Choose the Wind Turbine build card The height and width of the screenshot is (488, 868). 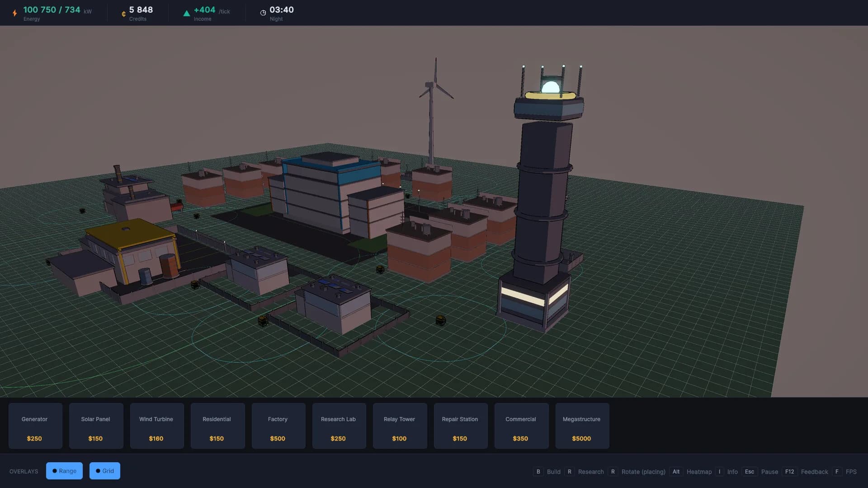[157, 426]
